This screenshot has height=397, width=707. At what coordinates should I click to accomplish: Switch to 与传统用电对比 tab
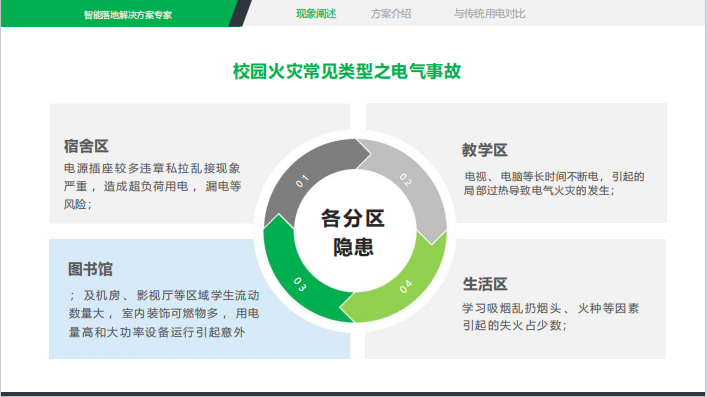click(x=489, y=14)
